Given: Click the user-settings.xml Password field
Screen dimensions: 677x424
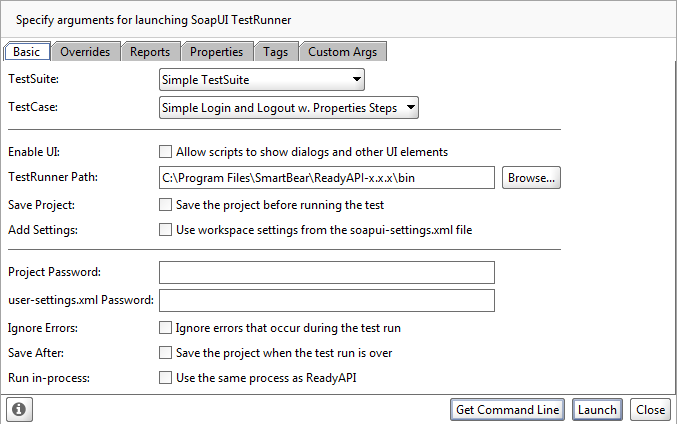Looking at the screenshot, I should click(x=327, y=300).
